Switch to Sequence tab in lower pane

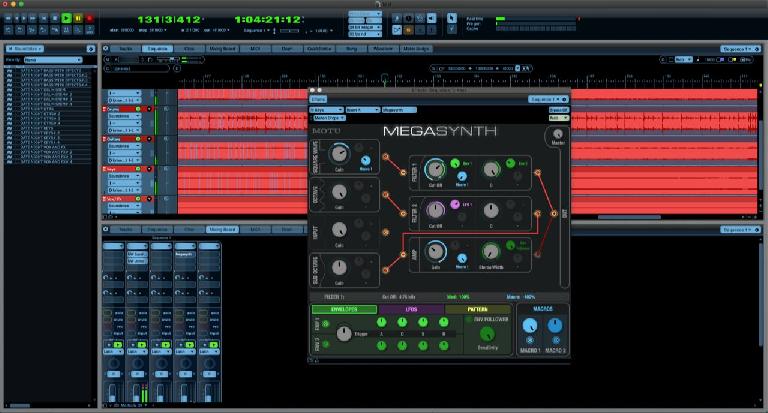(158, 229)
